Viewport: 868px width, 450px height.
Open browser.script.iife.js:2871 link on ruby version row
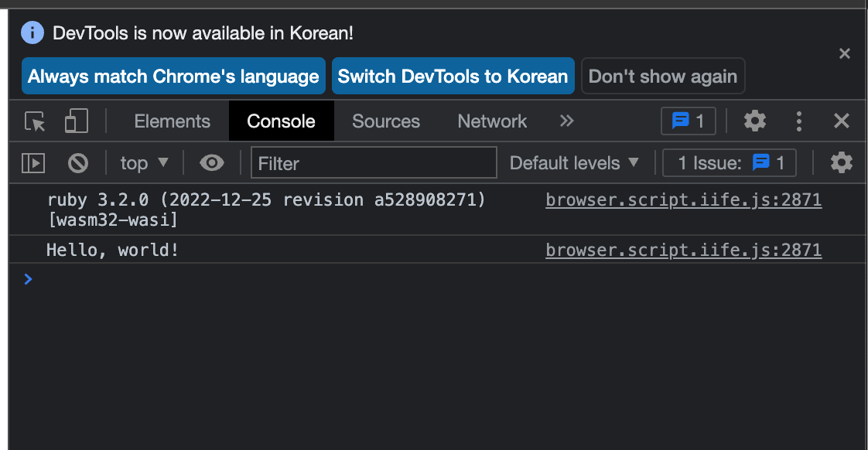684,199
